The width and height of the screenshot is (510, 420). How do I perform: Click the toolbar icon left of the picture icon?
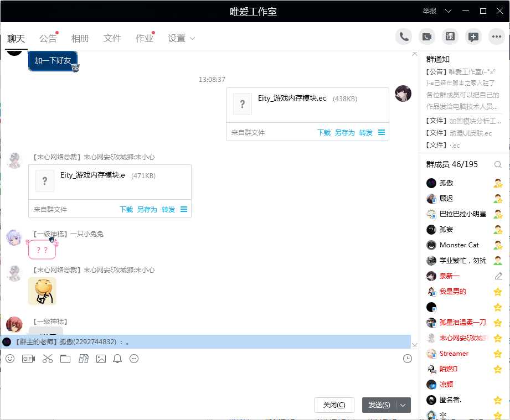[84, 359]
